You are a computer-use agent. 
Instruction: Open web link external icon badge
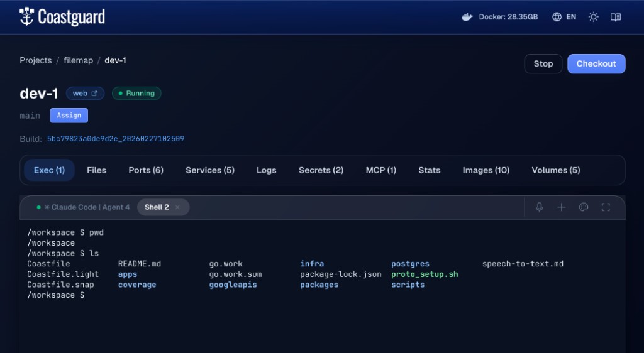coord(85,94)
